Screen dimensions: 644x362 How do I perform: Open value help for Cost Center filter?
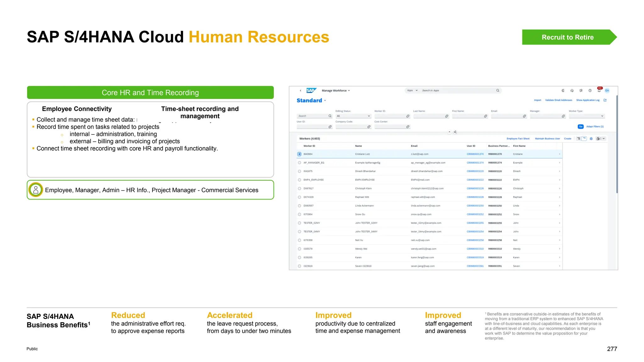click(408, 127)
